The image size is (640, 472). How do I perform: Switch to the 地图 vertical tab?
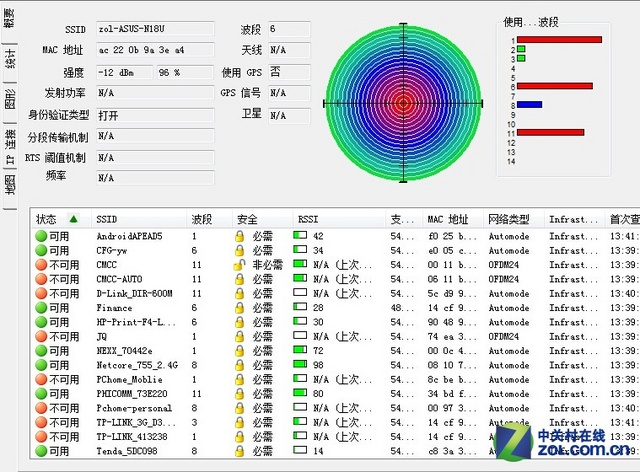point(10,185)
